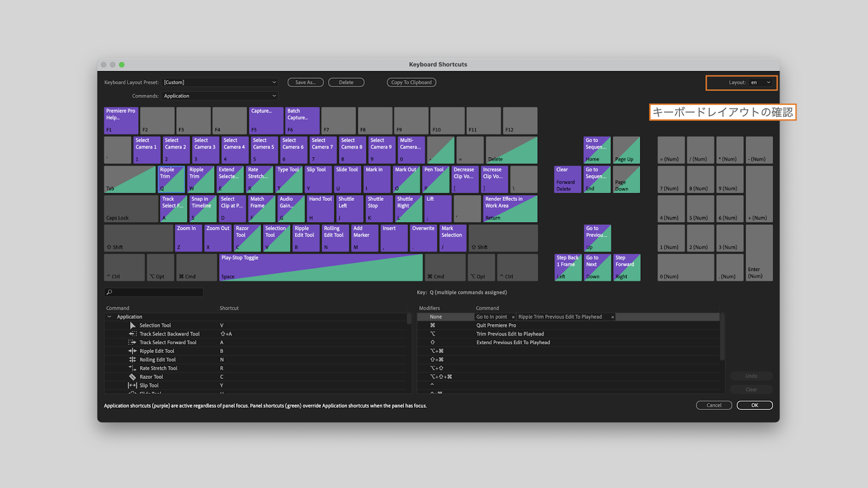Select the F5 Capture key
868x488 pixels.
(x=266, y=120)
